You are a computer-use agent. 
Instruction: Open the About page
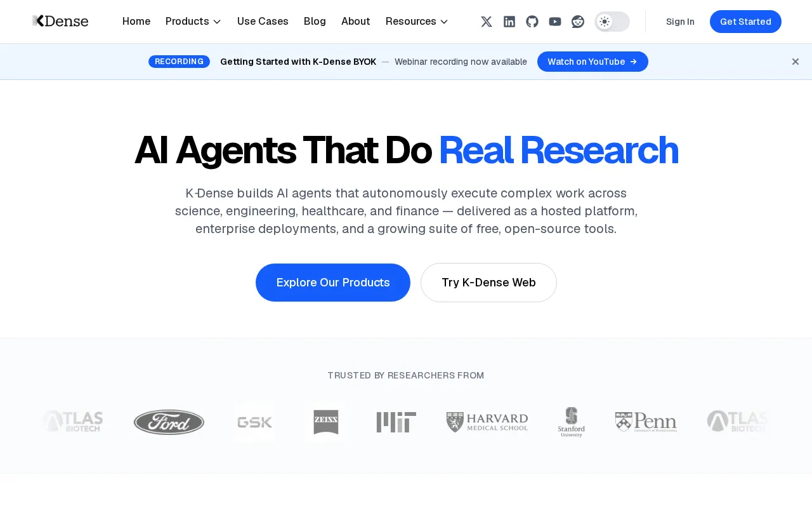355,22
